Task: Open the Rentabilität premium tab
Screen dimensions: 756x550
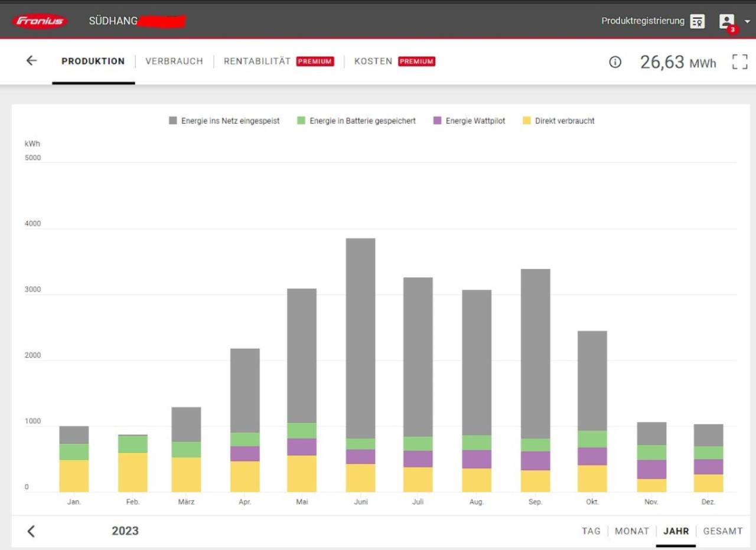Action: pyautogui.click(x=257, y=61)
